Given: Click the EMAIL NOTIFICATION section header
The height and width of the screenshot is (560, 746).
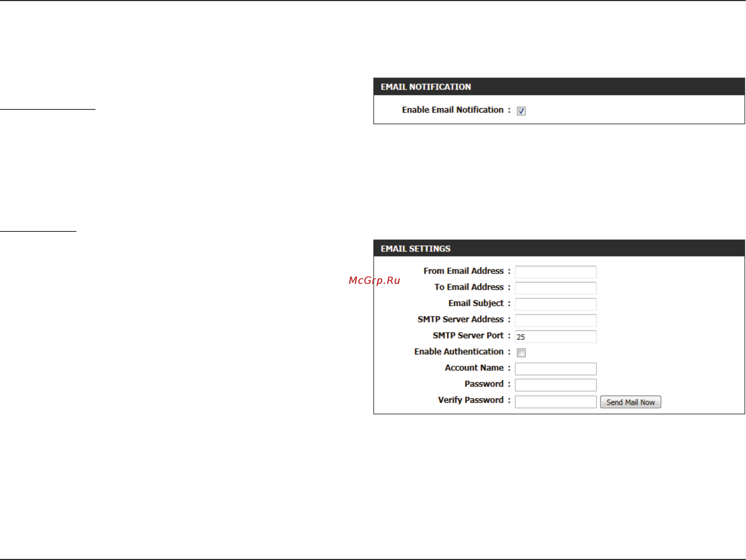Looking at the screenshot, I should pyautogui.click(x=559, y=87).
